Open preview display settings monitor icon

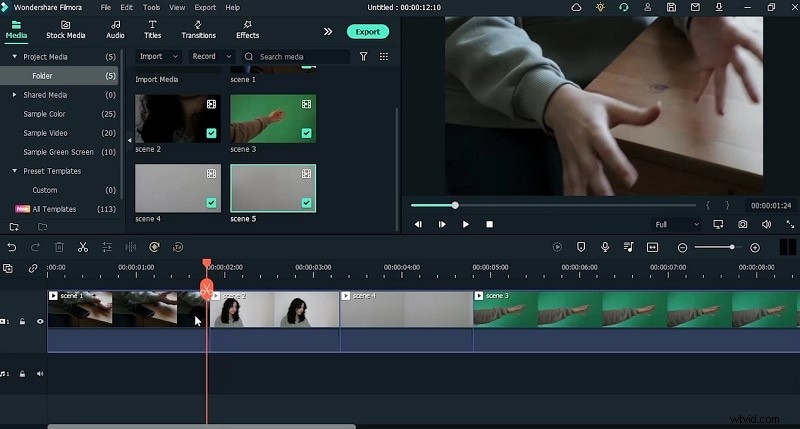718,224
